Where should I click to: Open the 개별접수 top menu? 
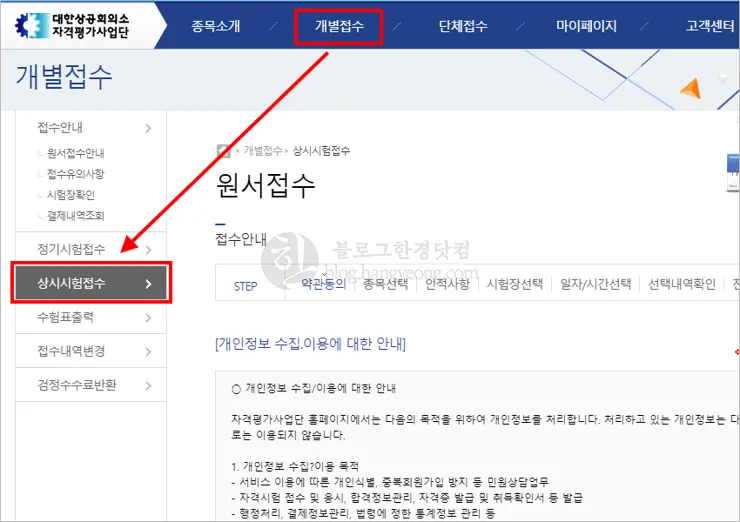pos(339,26)
